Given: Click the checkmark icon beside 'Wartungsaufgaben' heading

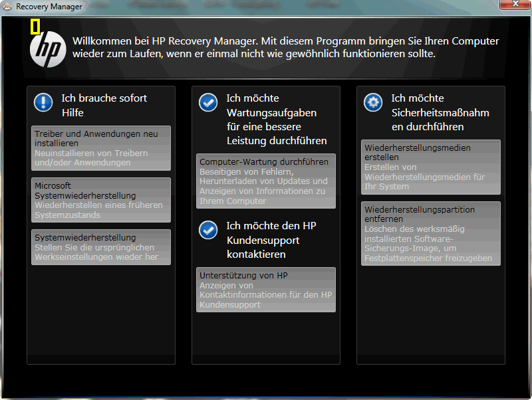Looking at the screenshot, I should pos(208,102).
